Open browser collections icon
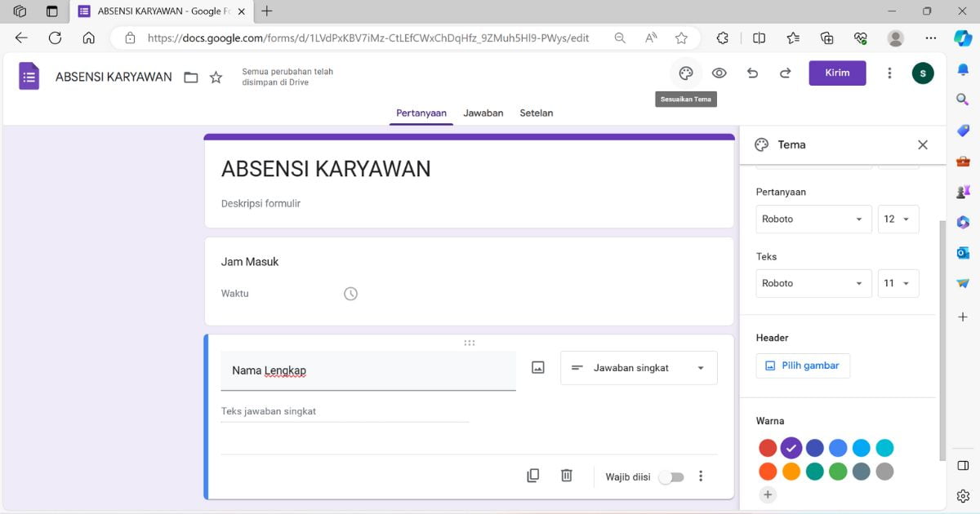The image size is (980, 514). [826, 38]
